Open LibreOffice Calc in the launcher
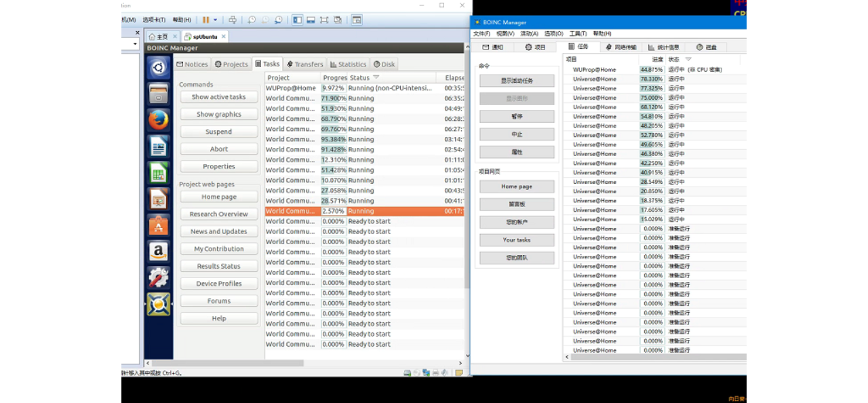 (x=159, y=172)
